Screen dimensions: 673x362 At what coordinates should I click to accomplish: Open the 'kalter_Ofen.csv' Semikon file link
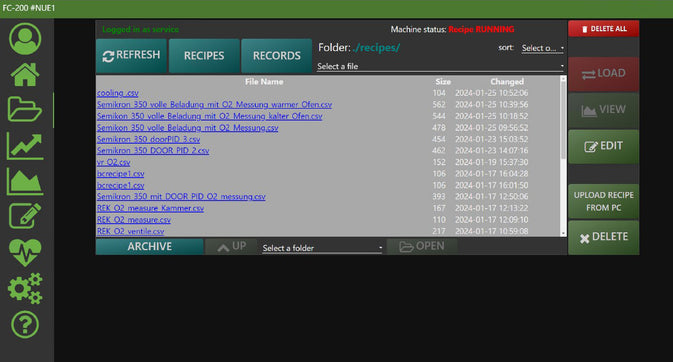pyautogui.click(x=209, y=116)
